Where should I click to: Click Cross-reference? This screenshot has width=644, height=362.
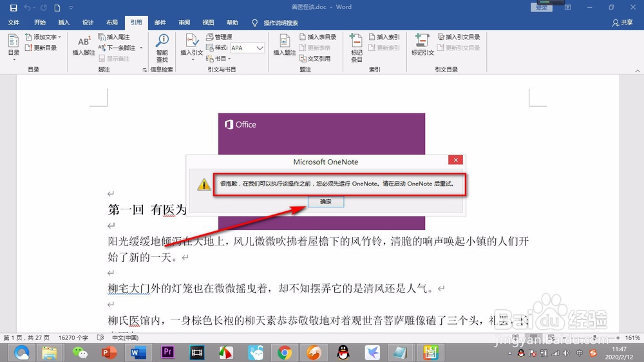point(315,59)
